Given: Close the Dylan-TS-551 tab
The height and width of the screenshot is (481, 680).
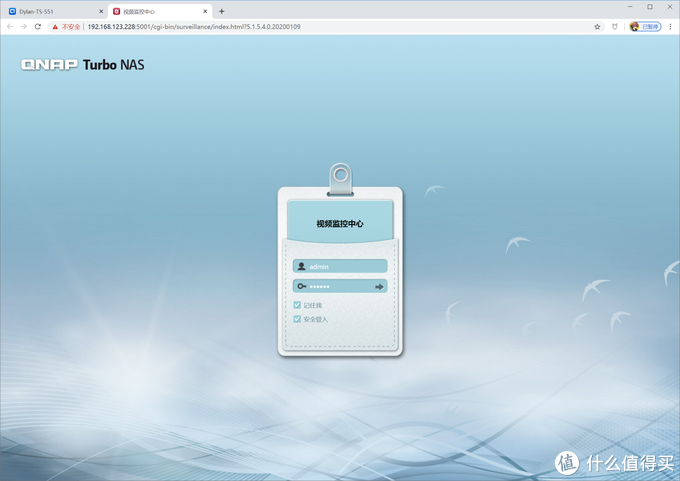Looking at the screenshot, I should click(x=101, y=12).
